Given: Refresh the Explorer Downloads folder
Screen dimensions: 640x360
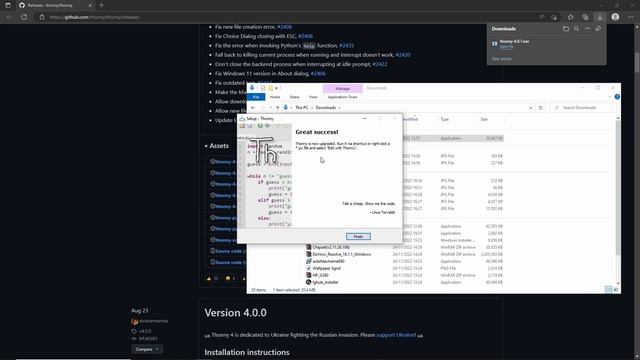Looking at the screenshot, I should (x=540, y=108).
